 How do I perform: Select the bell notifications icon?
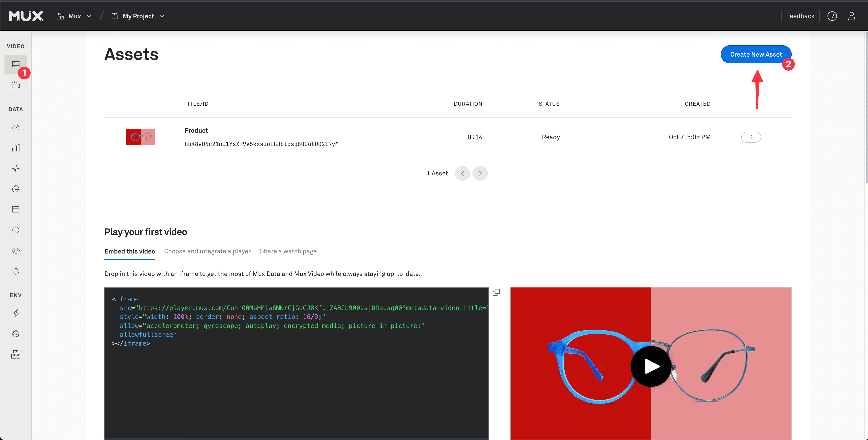[x=16, y=271]
